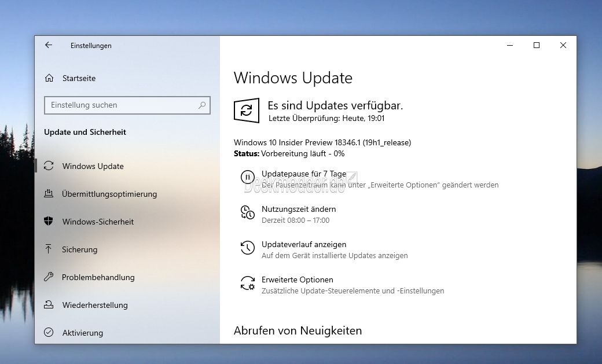This screenshot has height=364, width=602.
Task: Click the history icon for Updateverlauf
Action: click(x=248, y=248)
